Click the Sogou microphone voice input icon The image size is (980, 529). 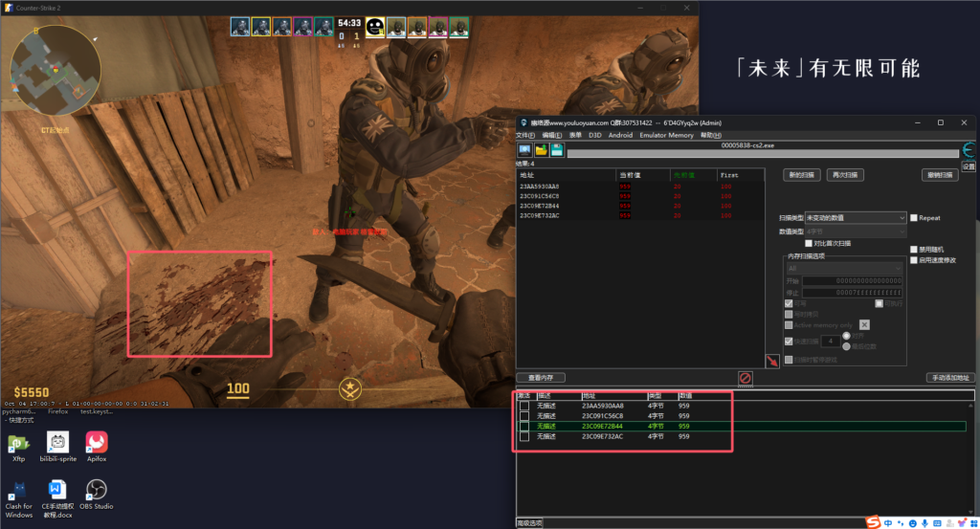point(924,523)
